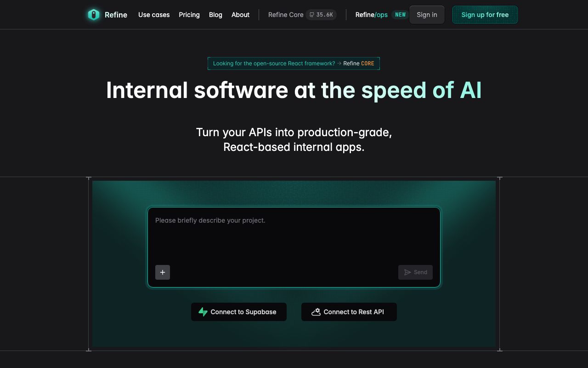Click the Supabase lightning bolt icon
588x368 pixels.
[203, 312]
